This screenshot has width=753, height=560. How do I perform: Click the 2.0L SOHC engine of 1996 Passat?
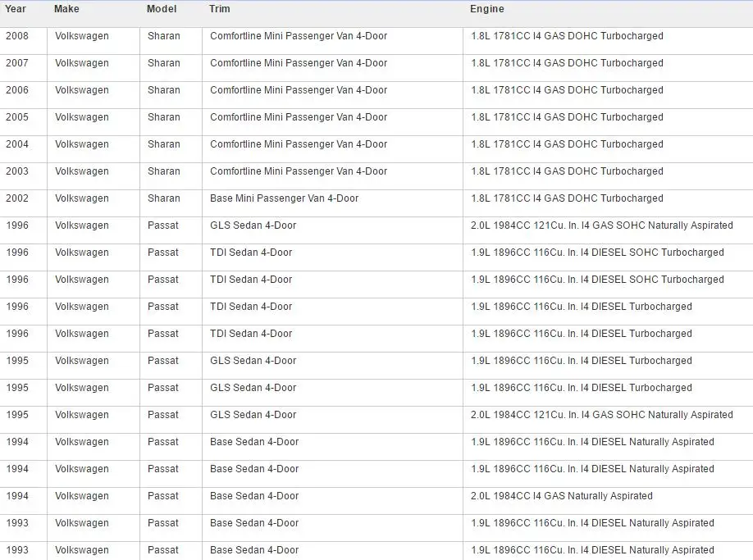coord(602,225)
